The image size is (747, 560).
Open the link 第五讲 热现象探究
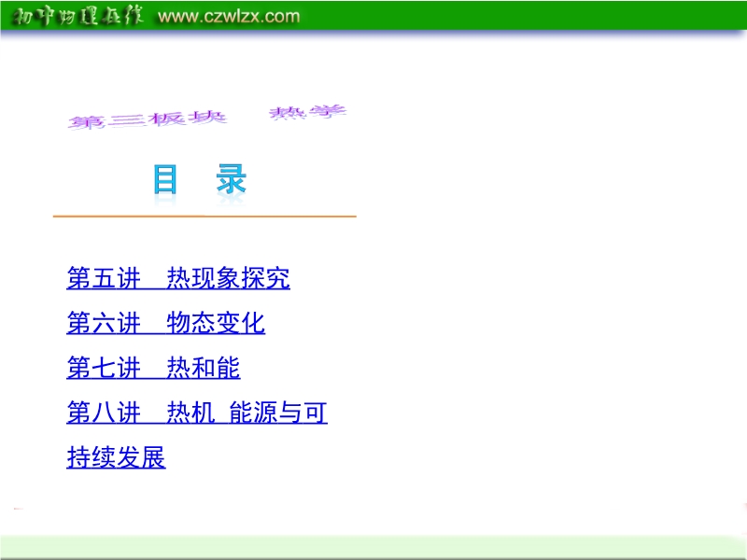click(178, 277)
